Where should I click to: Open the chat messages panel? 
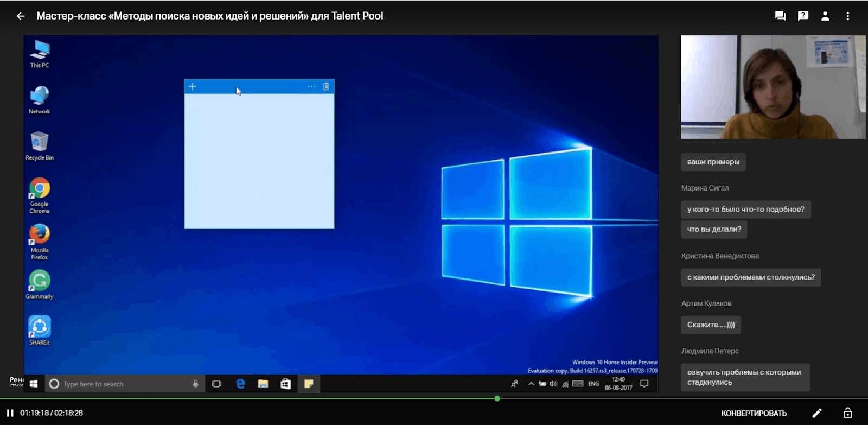click(780, 16)
